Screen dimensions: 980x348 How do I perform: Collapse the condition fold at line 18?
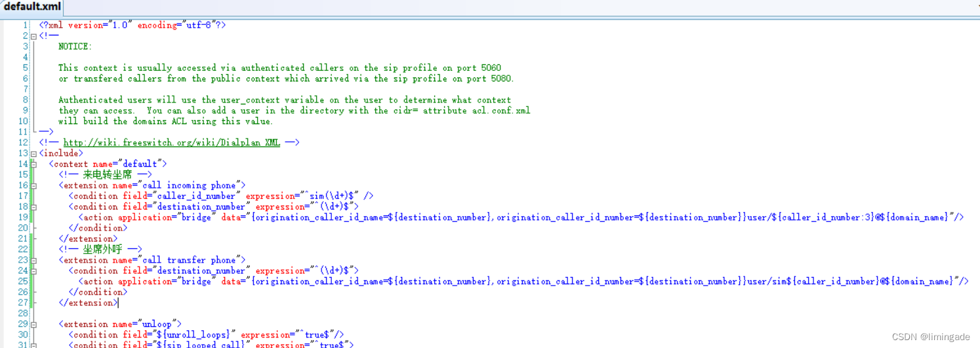[33, 207]
